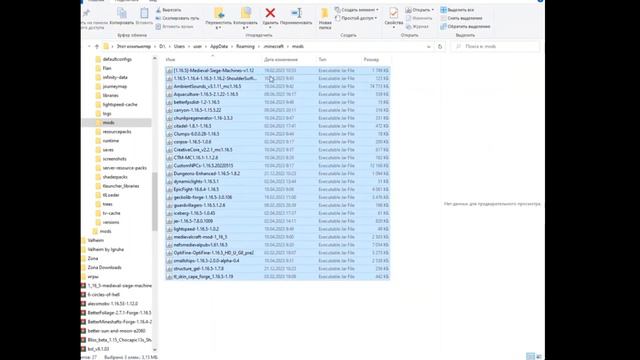Open the resourcepacks folder in the tree
This screenshot has height=360, width=640.
tap(117, 131)
